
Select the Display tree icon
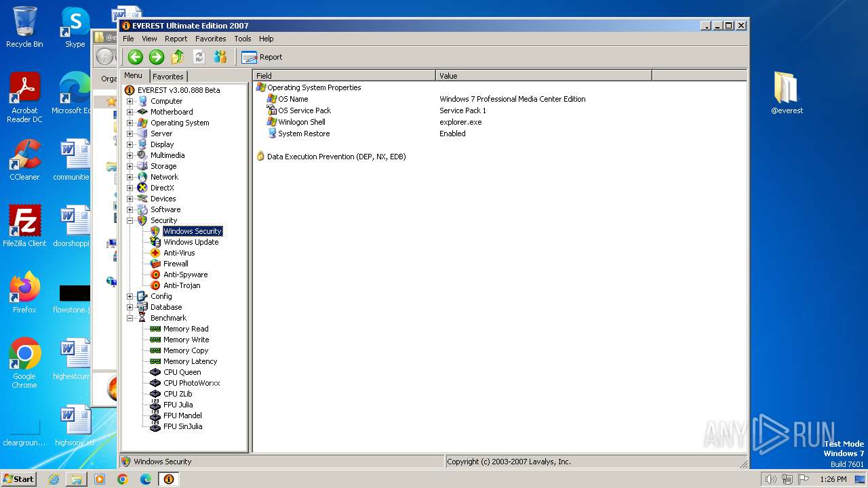click(x=142, y=144)
